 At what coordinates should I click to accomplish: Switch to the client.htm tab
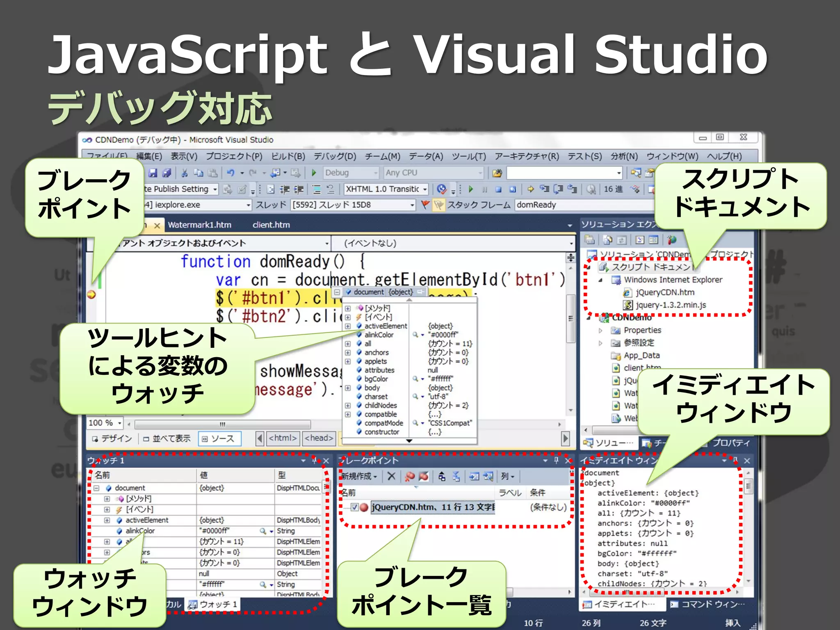271,225
